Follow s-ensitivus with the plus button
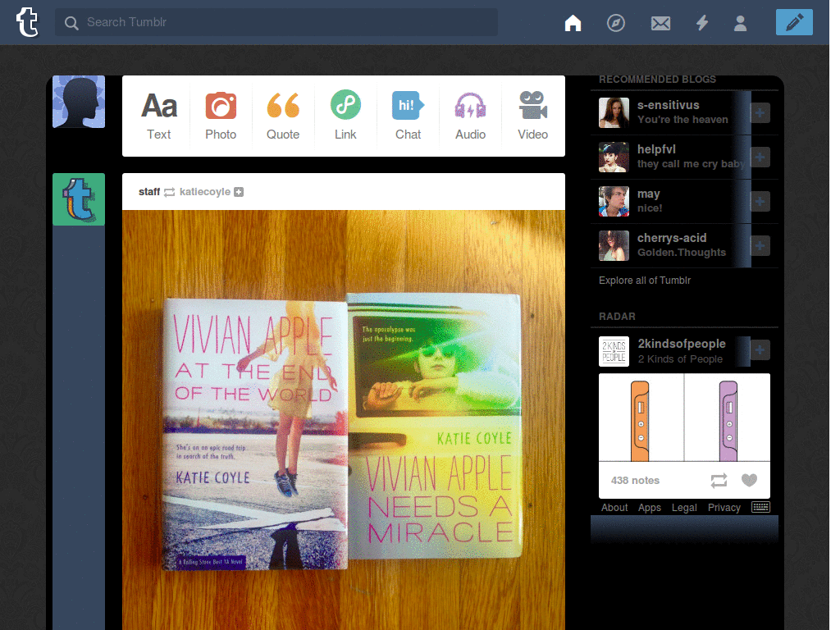 click(760, 113)
